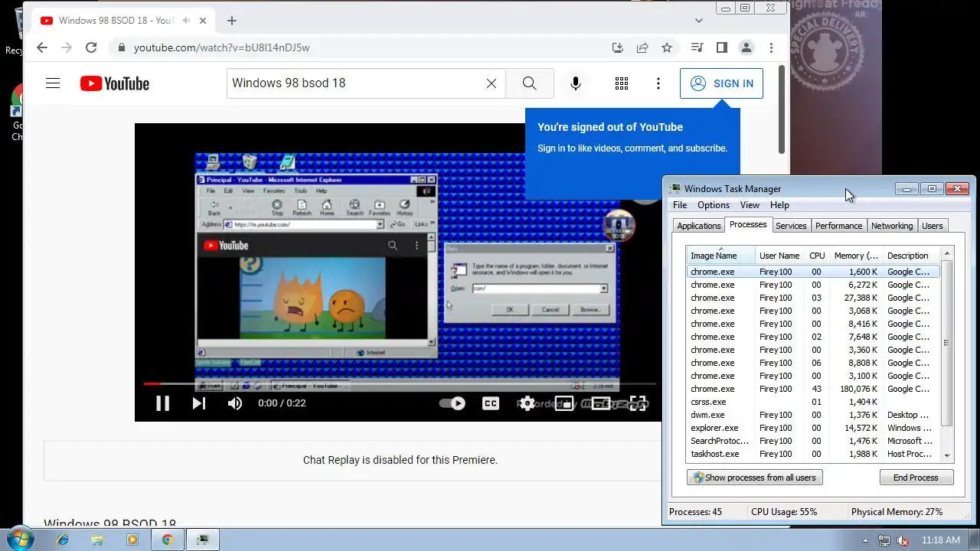Select the csrss.exe process row

(813, 402)
